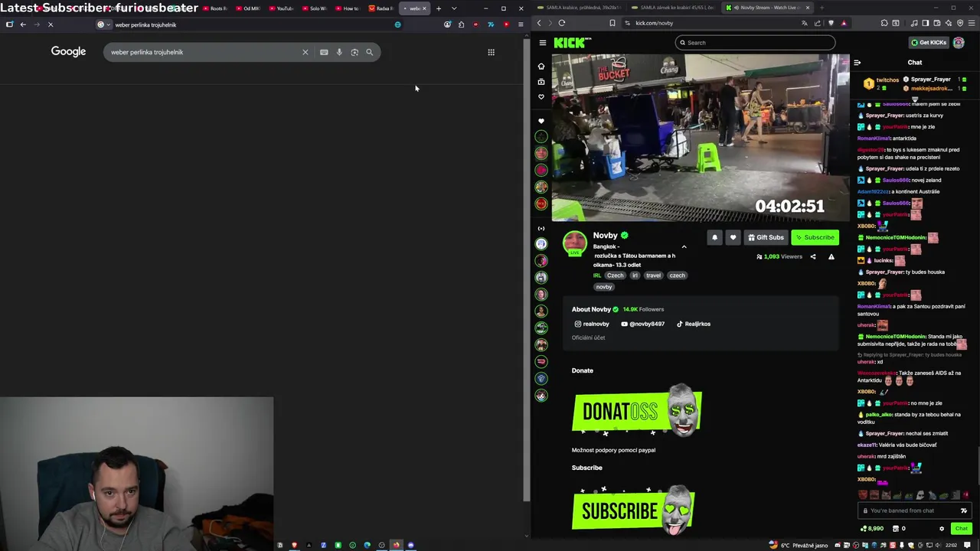The width and height of the screenshot is (980, 551).
Task: Reload the Kick page
Action: pos(562,23)
